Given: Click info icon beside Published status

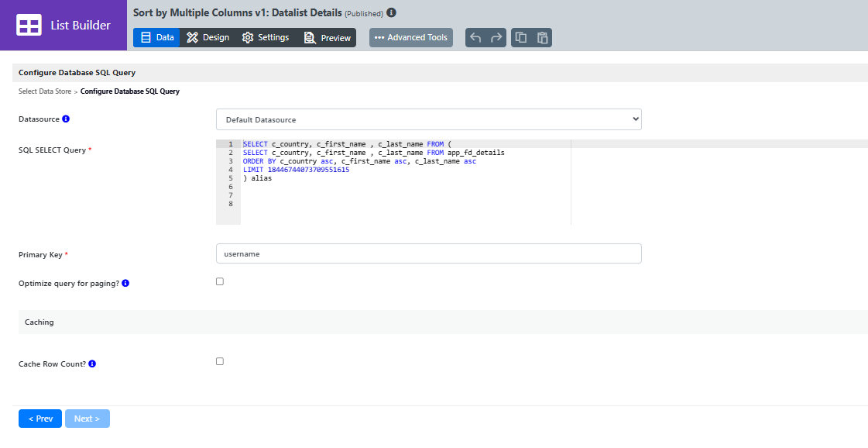Looking at the screenshot, I should tap(391, 12).
